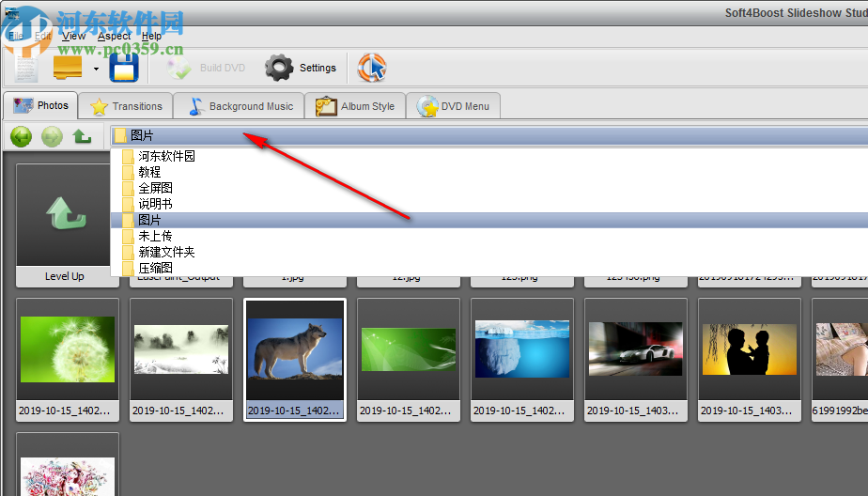Select the ink landscape painting thumbnail
Viewport: 868px width, 496px height.
(x=181, y=360)
